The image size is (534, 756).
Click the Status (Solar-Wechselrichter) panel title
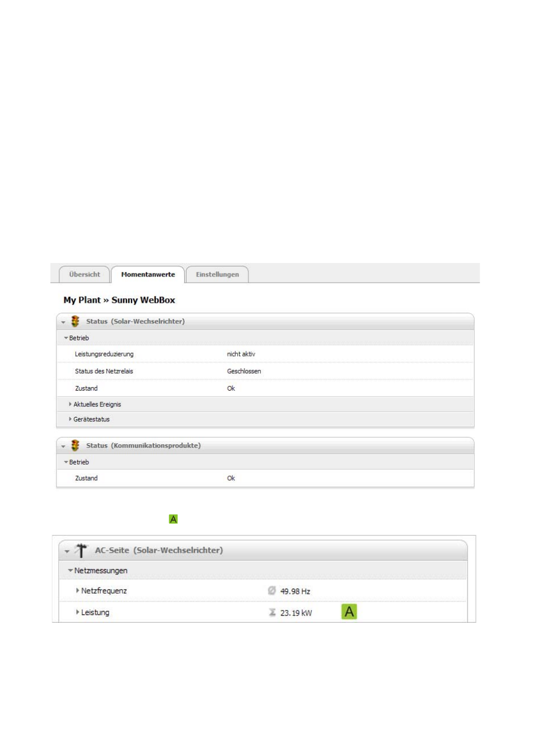[x=135, y=321]
